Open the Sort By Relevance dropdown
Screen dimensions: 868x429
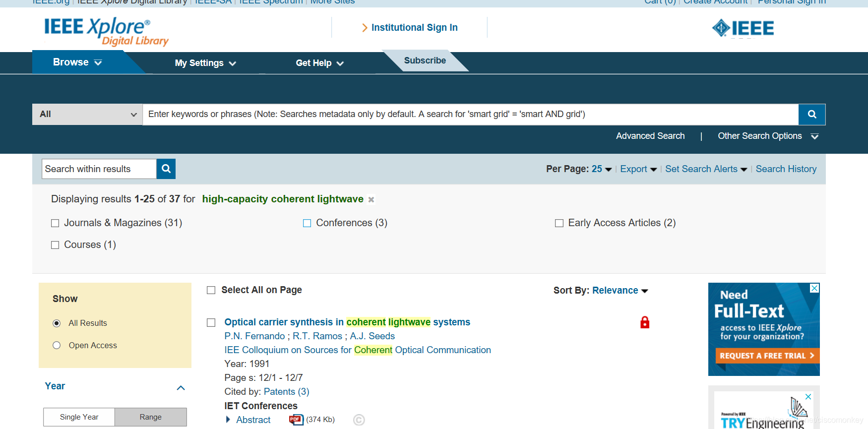(620, 291)
